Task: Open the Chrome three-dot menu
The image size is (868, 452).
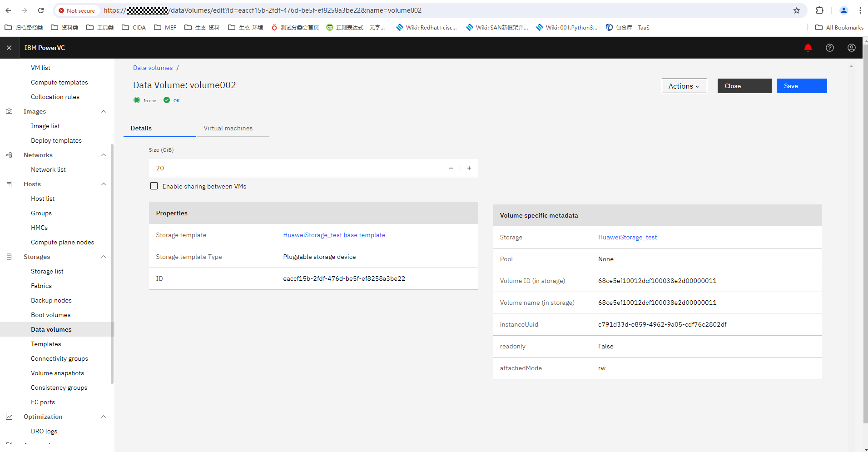Action: coord(860,10)
